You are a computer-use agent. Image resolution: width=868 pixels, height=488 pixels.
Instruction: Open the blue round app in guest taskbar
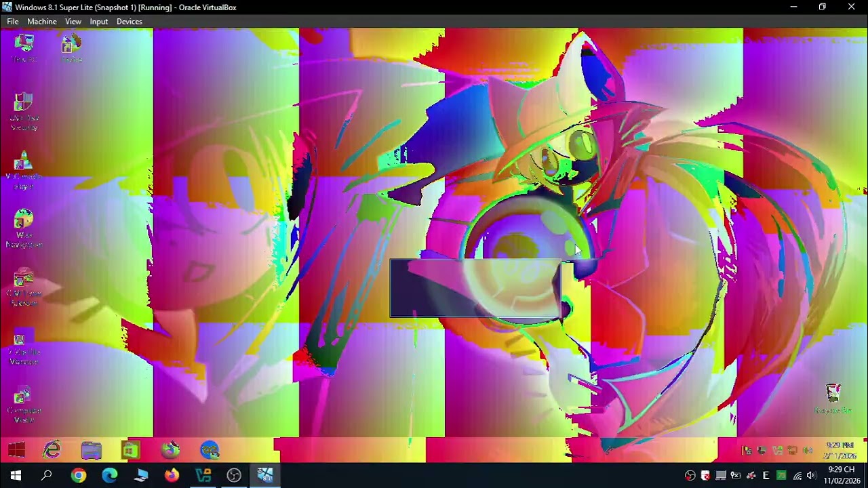pos(210,450)
